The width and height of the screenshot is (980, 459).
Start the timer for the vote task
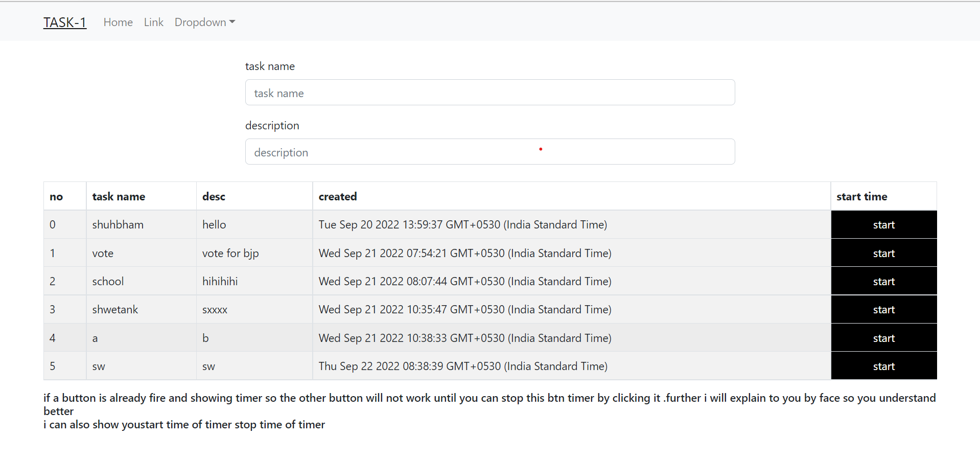click(x=883, y=253)
